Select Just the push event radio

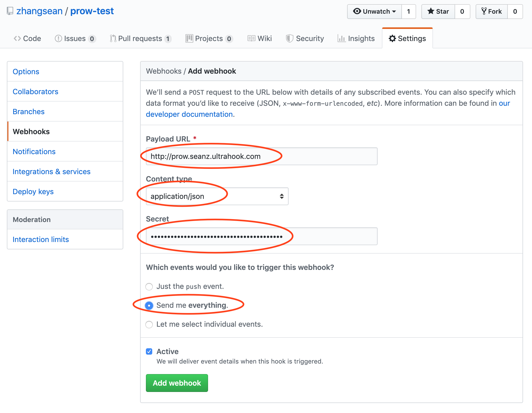[x=149, y=286]
